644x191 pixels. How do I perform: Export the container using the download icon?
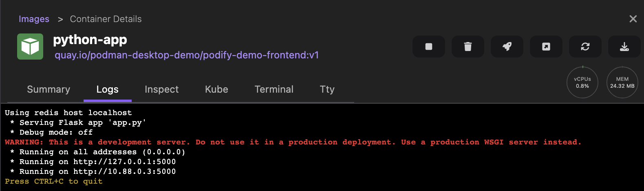pyautogui.click(x=624, y=47)
